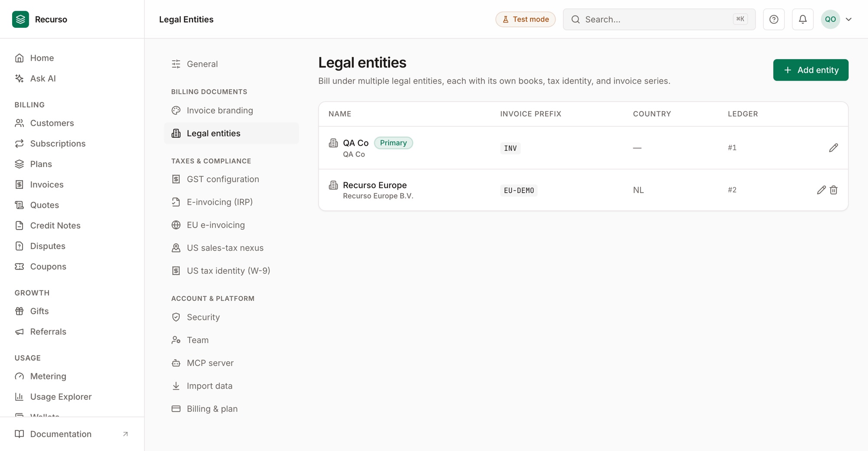Open the notifications bell
The image size is (868, 451).
click(802, 19)
